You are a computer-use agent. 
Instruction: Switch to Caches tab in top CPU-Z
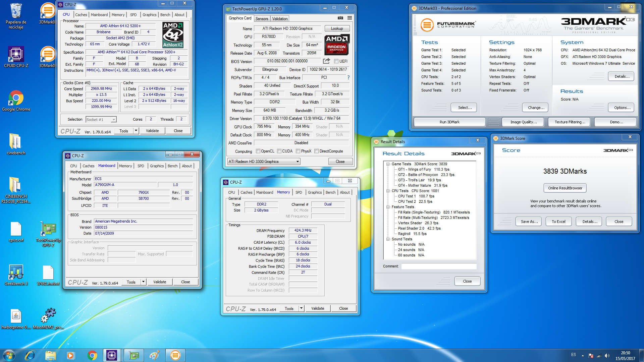tap(81, 15)
